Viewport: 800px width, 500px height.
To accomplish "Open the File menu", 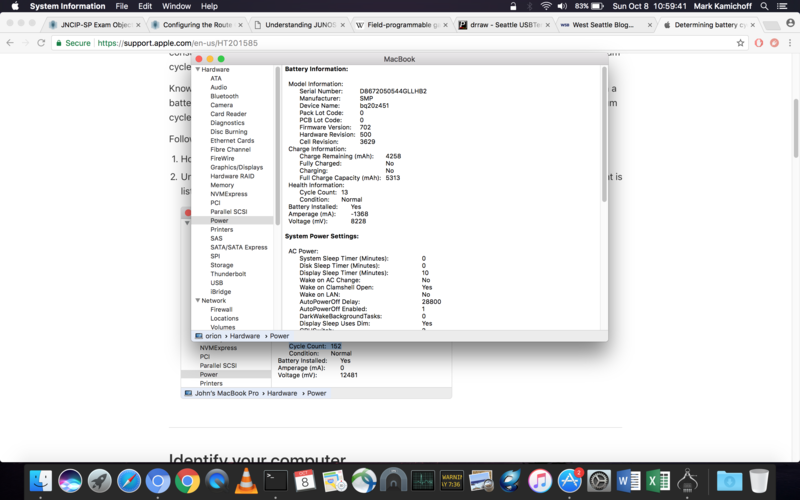I will pyautogui.click(x=122, y=6).
